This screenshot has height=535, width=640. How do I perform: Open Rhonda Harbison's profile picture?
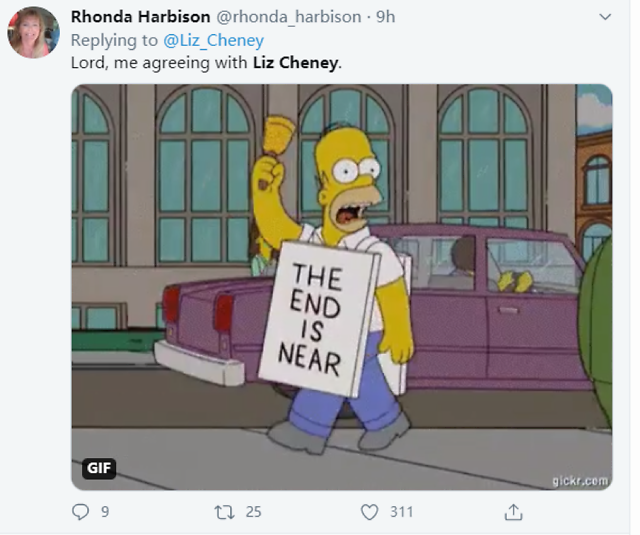click(33, 32)
